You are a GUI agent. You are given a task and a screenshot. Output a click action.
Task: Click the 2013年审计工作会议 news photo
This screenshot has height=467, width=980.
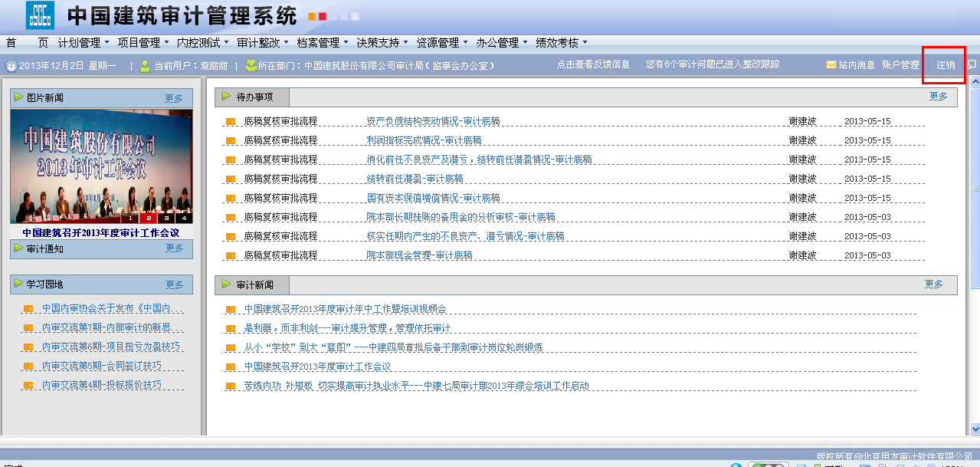[101, 166]
